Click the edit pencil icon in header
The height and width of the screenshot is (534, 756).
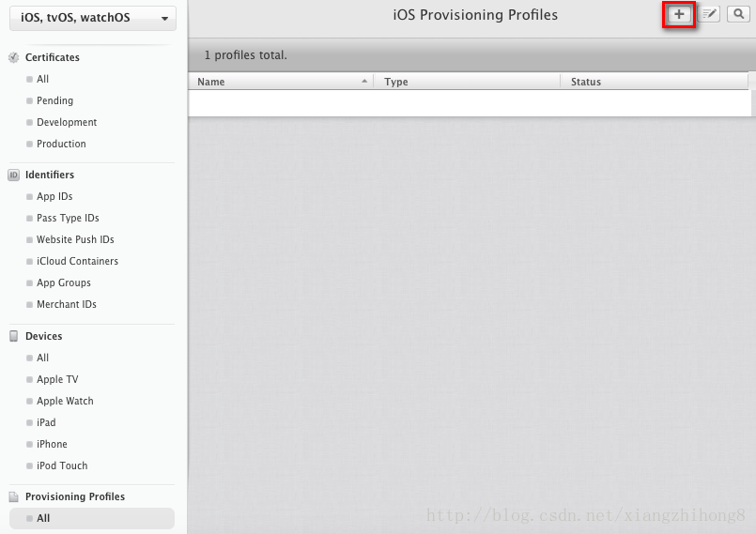click(x=709, y=14)
